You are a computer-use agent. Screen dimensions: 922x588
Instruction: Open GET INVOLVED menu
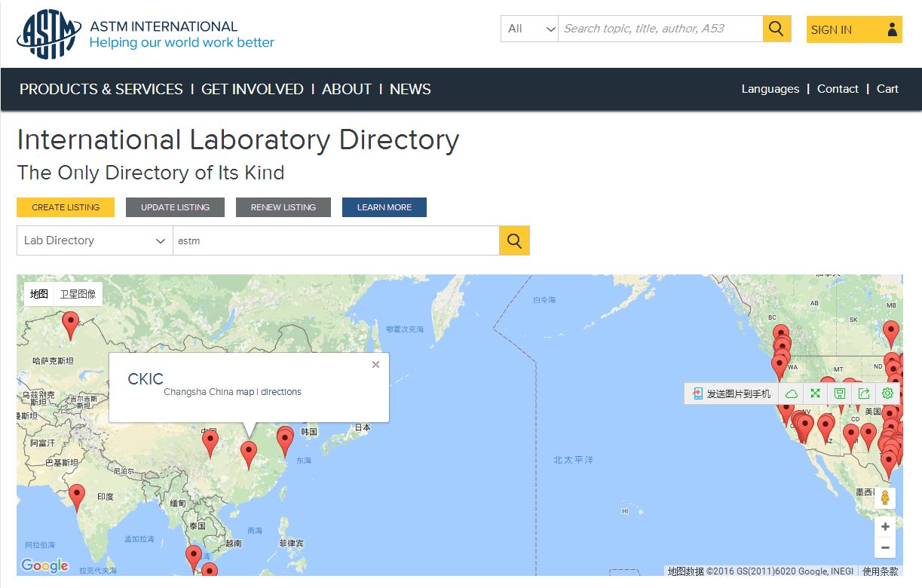click(253, 89)
